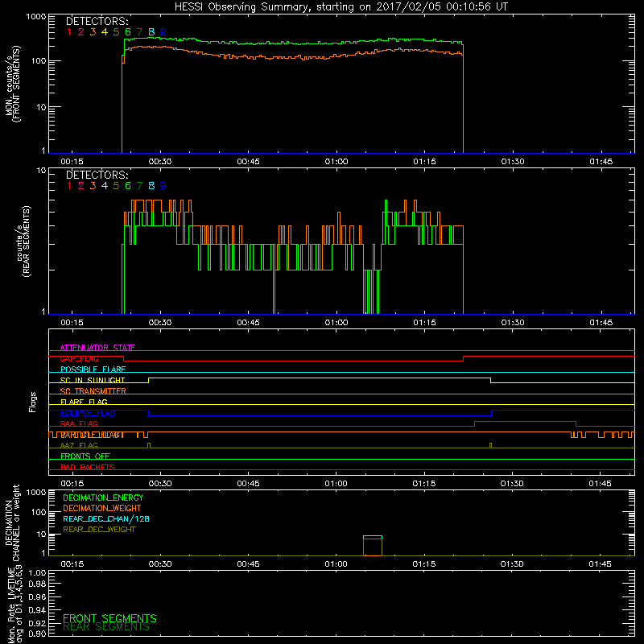644x644 pixels.
Task: Click the 0.90 tick on the livetime axis
Action: click(x=37, y=634)
